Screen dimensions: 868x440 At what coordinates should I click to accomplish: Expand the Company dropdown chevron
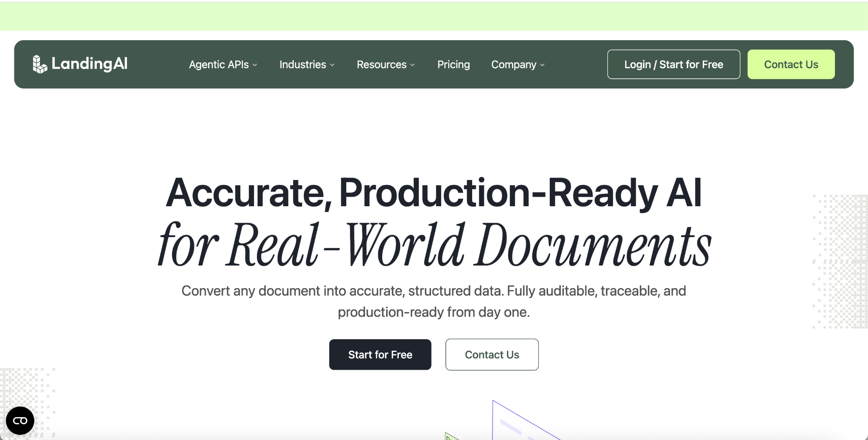tap(542, 65)
